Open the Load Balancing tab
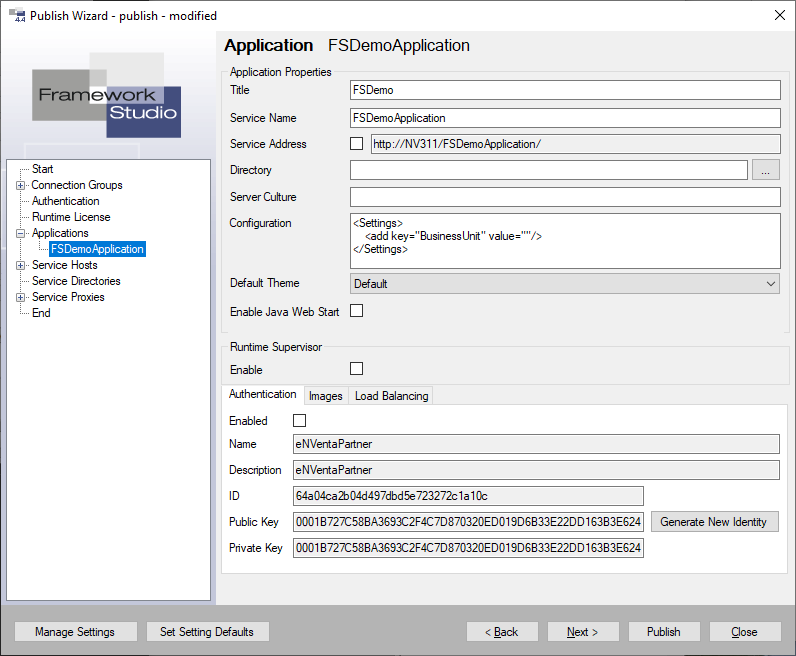This screenshot has width=796, height=656. [x=391, y=396]
